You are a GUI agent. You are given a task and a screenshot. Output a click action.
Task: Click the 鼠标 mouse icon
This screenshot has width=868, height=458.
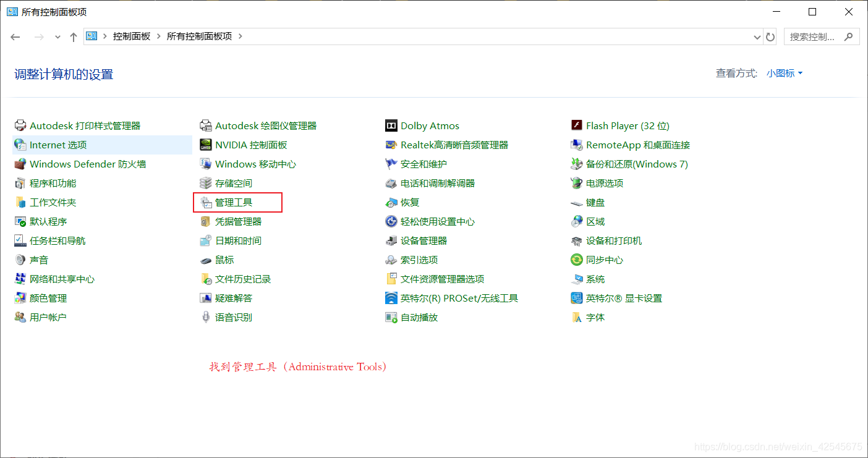pos(206,260)
